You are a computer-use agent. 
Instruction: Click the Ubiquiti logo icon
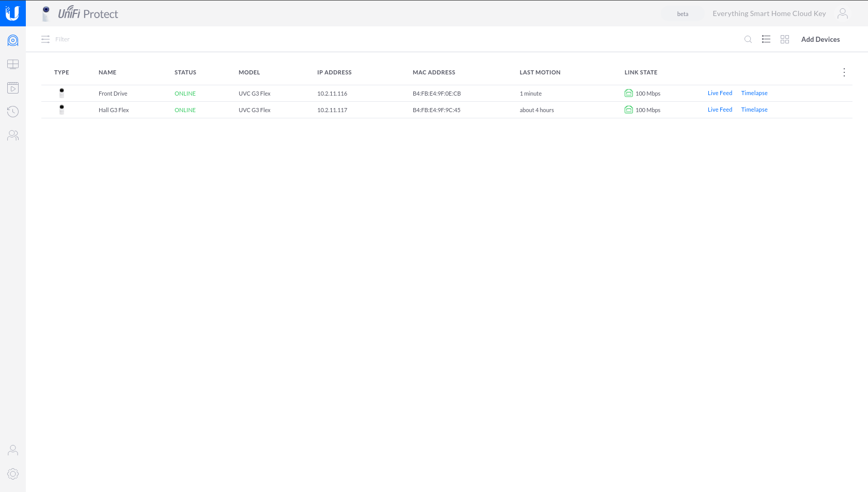pyautogui.click(x=12, y=13)
